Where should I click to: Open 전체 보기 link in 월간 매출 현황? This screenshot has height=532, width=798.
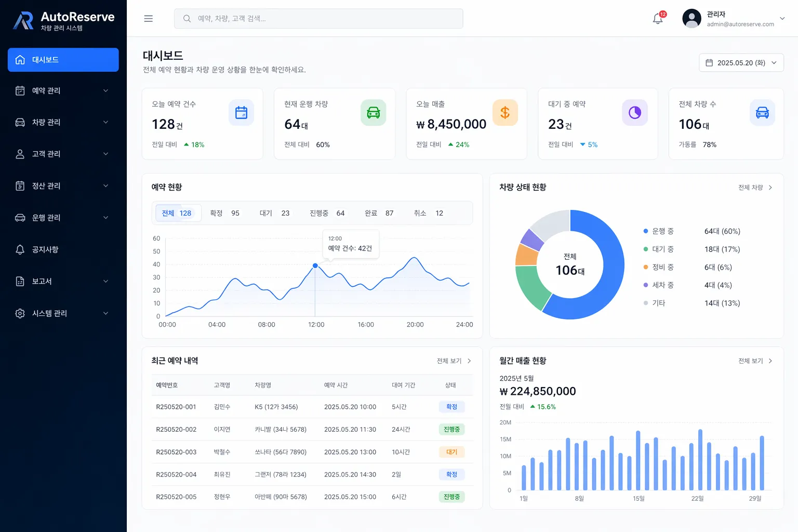click(755, 361)
